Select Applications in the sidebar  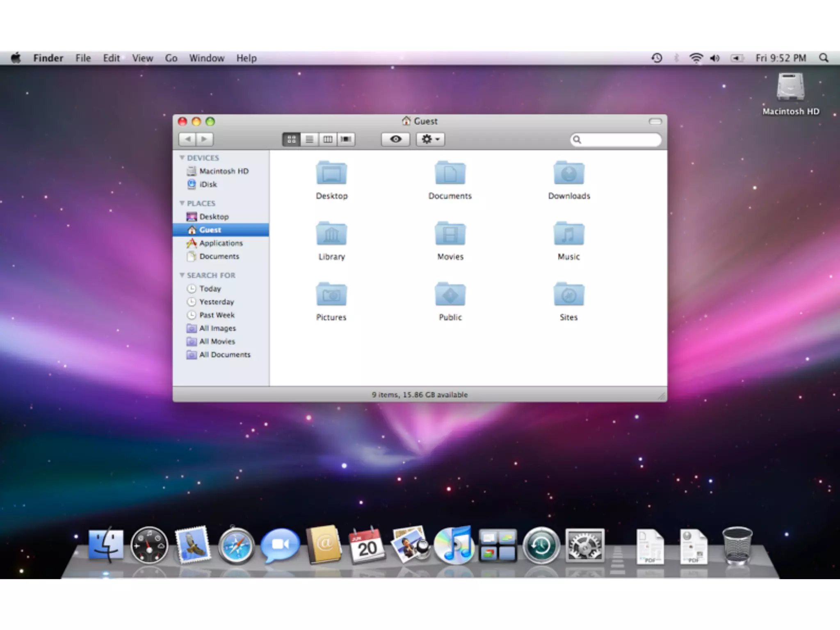tap(221, 243)
